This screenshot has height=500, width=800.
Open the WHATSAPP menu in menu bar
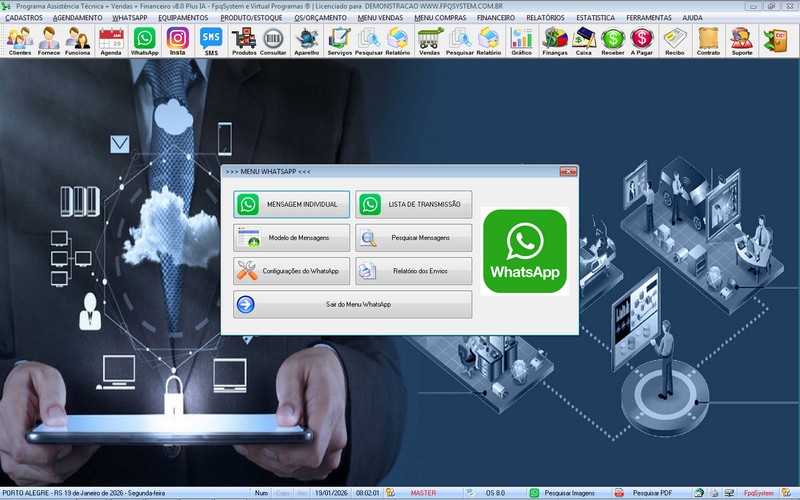tap(130, 18)
